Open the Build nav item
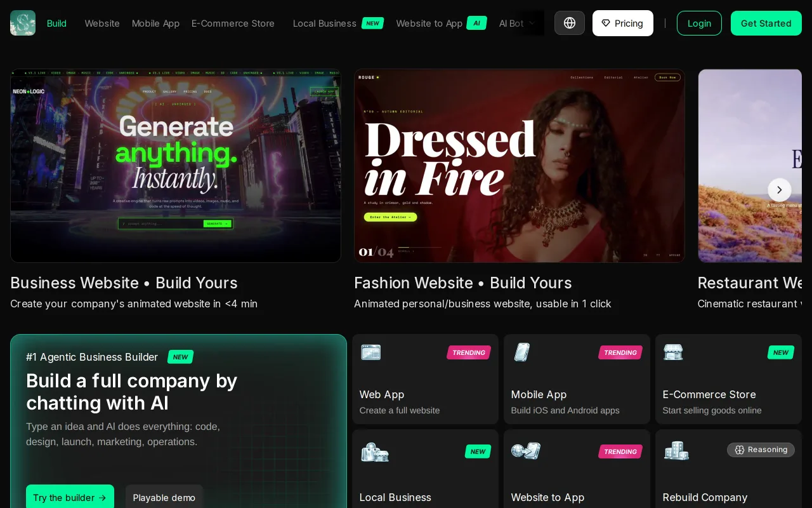 [x=56, y=23]
